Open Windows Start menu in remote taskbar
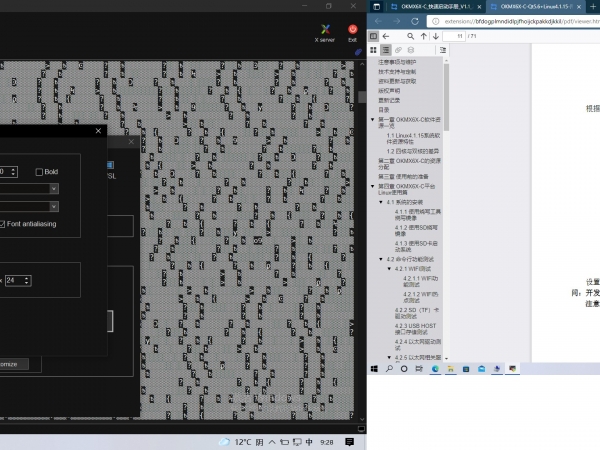 (x=374, y=369)
